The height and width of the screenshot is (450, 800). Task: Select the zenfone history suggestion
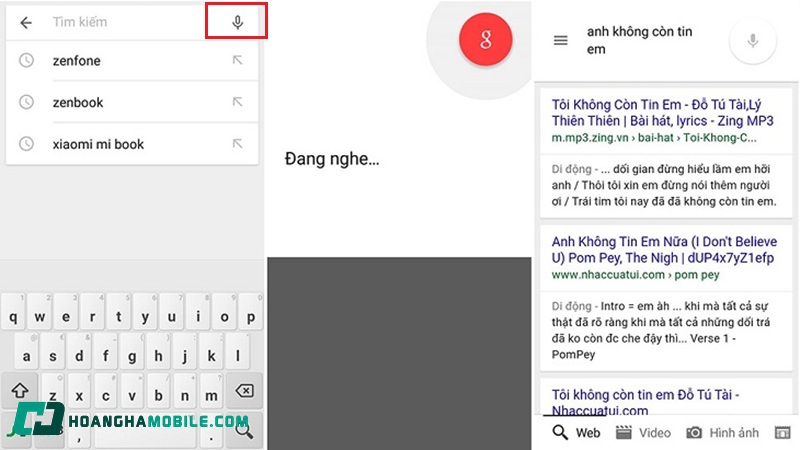(132, 61)
